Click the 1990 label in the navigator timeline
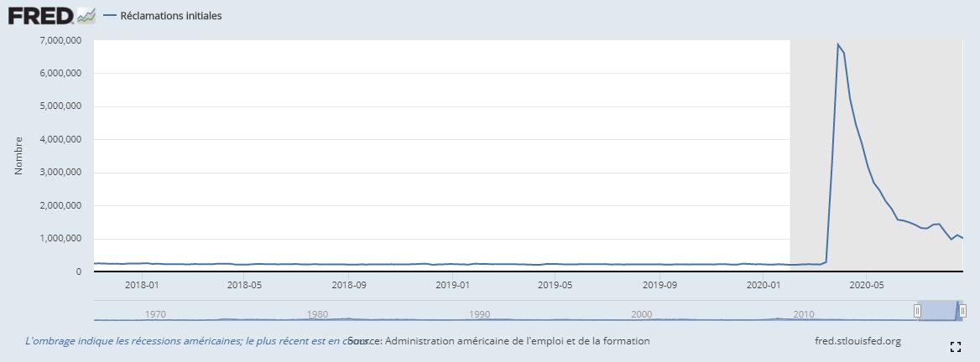This screenshot has height=362, width=980. (479, 314)
